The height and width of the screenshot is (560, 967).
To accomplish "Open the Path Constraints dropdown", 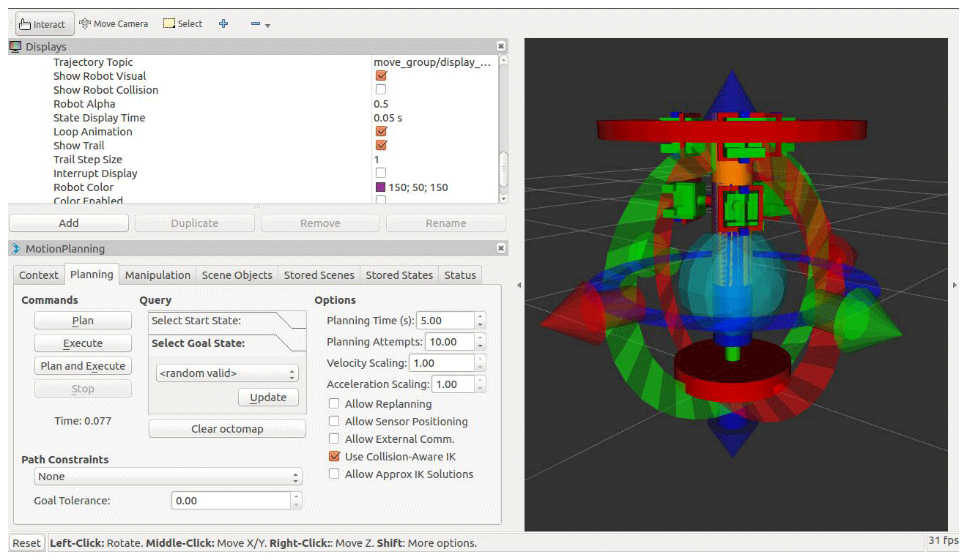I will click(168, 477).
